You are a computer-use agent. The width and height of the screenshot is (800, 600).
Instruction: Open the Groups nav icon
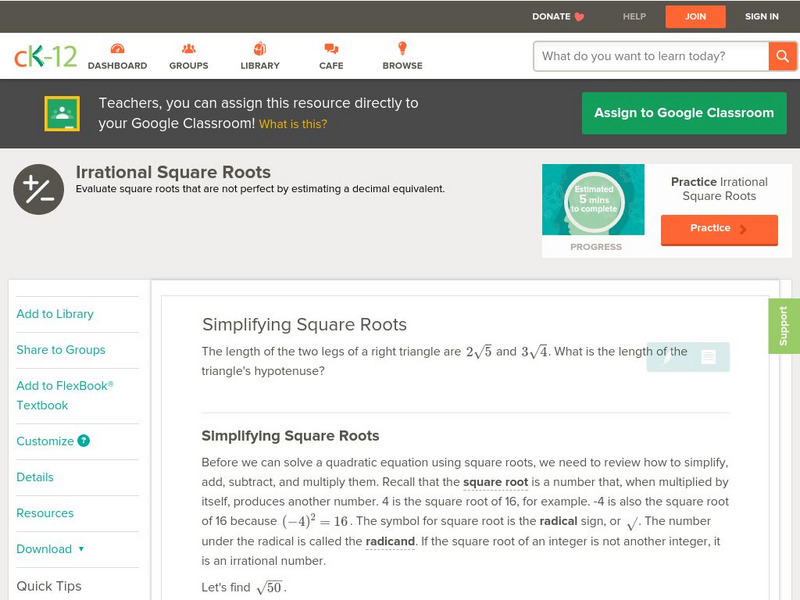point(188,49)
